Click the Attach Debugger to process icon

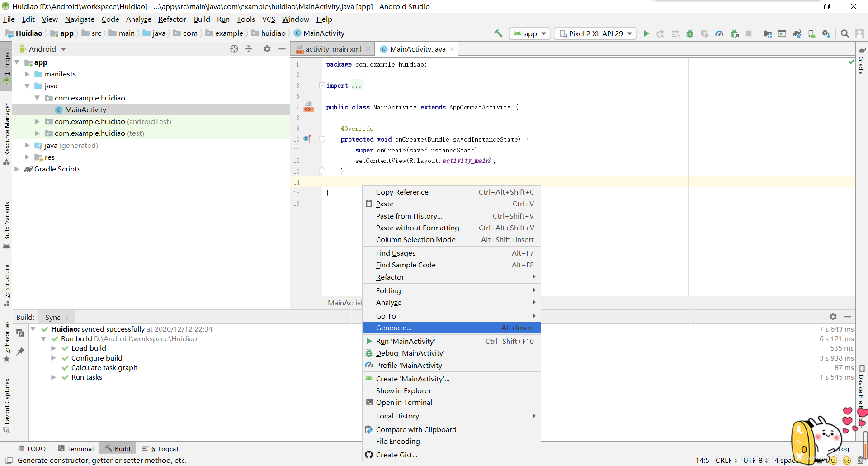pyautogui.click(x=735, y=33)
